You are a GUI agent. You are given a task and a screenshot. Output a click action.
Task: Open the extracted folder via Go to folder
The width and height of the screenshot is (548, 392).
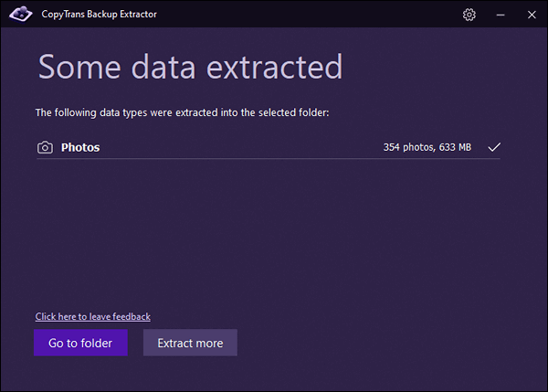click(x=80, y=343)
